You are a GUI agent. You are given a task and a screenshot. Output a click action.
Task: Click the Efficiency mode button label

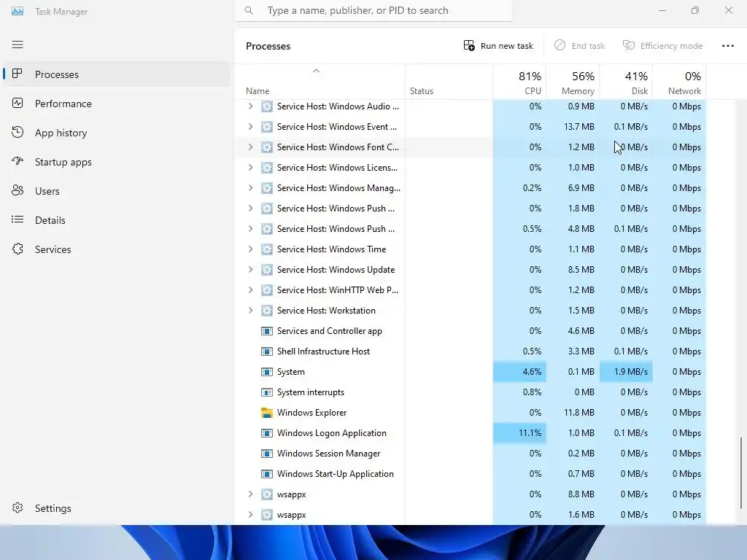pos(671,46)
